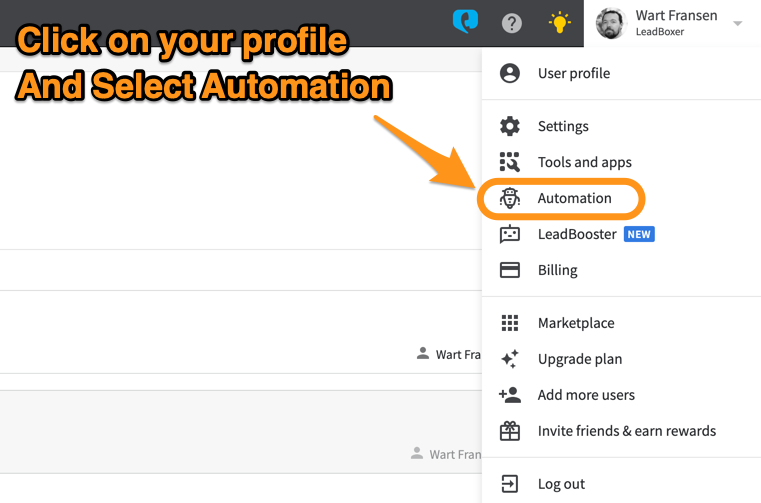The image size is (761, 503).
Task: Click the Add more users icon
Action: [510, 395]
